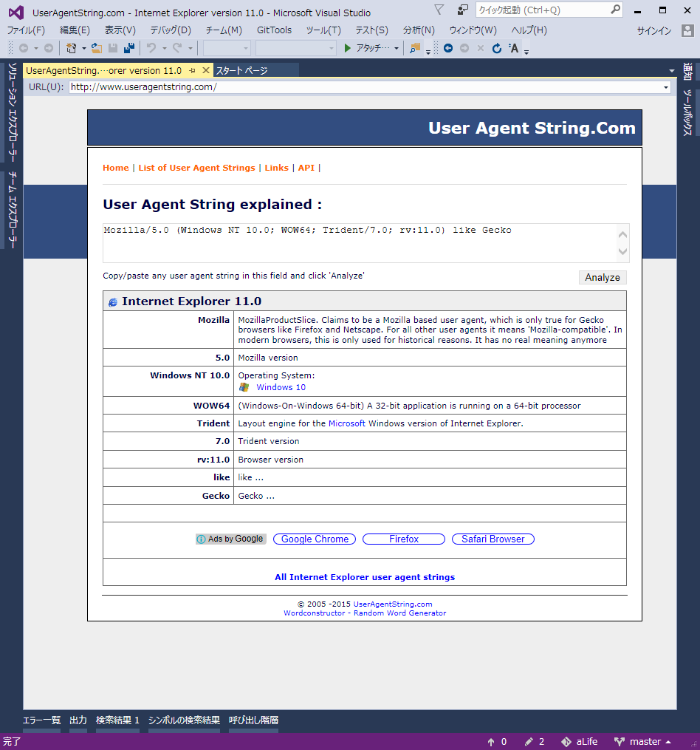Viewport: 700px width, 750px height.
Task: Open the ヘルプ(H) menu
Action: point(529,30)
